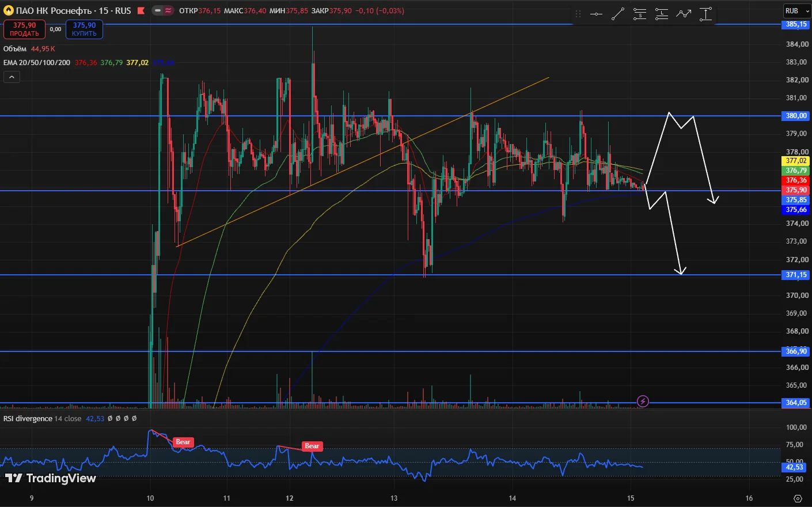Click the Bear label near date 12
Image resolution: width=812 pixels, height=507 pixels.
tap(312, 446)
